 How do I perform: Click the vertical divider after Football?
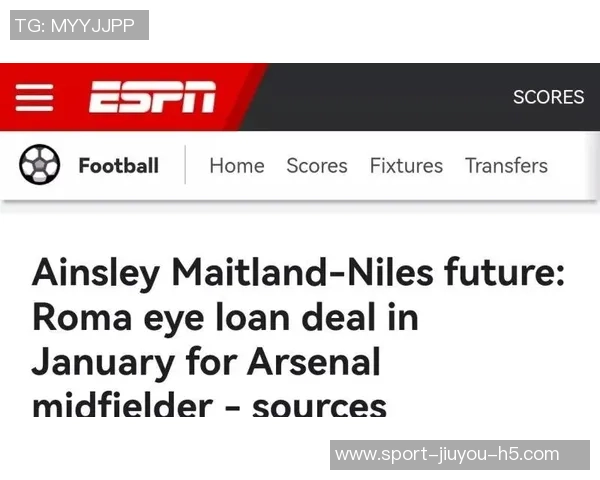(186, 166)
